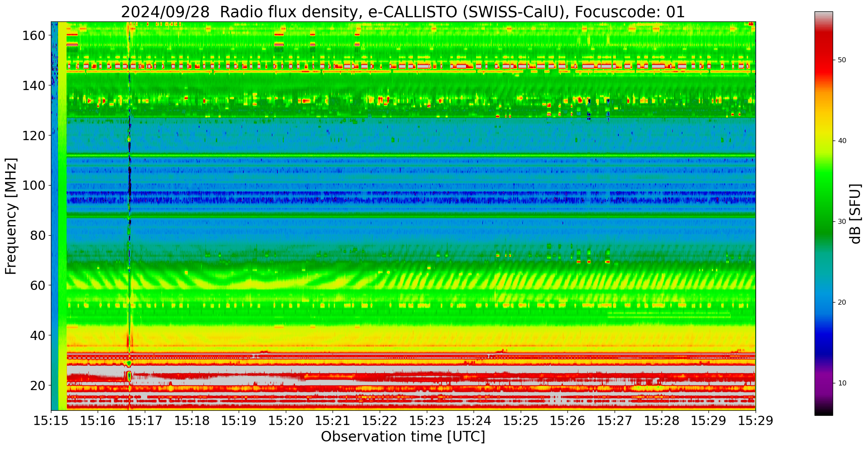The width and height of the screenshot is (868, 449).
Task: Click the 15:23 time tick label
Action: 427,421
